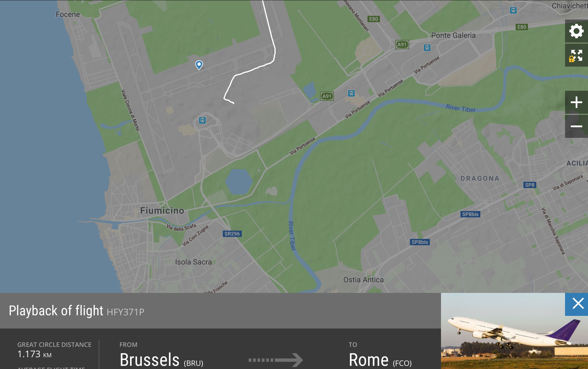
Task: Click the station icon near A91
Action: click(x=351, y=93)
